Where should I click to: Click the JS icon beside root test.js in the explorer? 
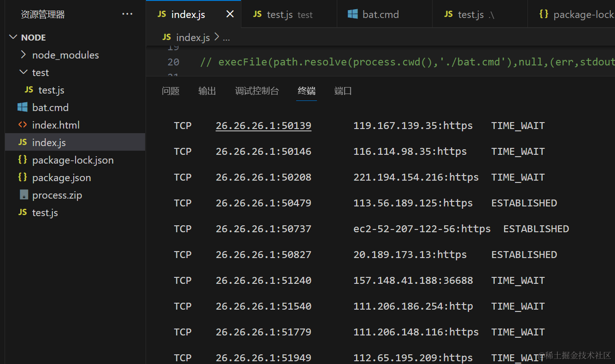point(23,212)
